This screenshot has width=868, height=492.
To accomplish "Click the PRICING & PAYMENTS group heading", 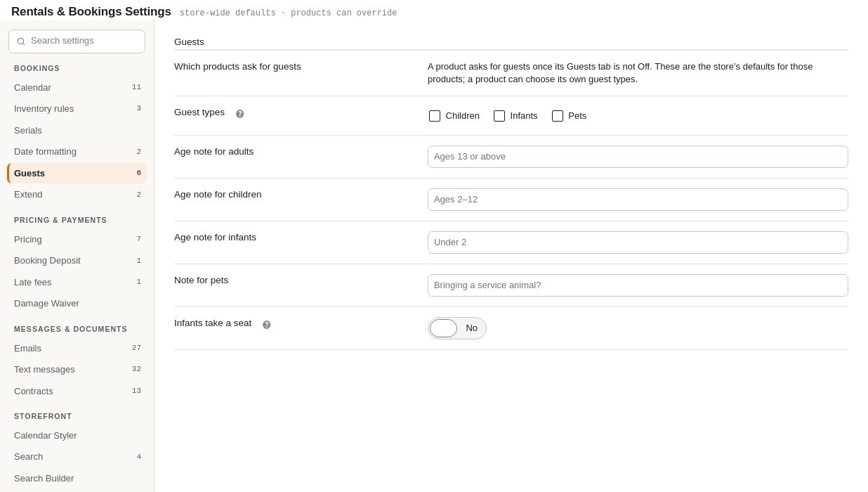I will tap(60, 221).
